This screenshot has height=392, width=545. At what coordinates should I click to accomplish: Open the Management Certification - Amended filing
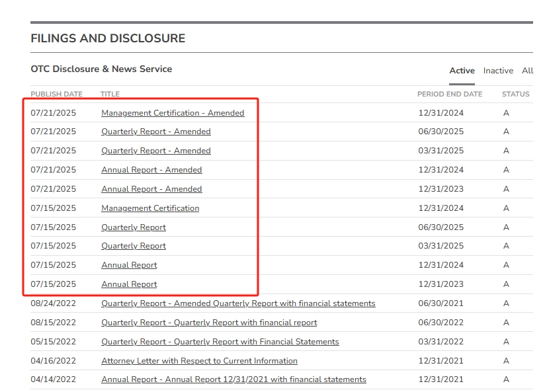click(x=173, y=113)
